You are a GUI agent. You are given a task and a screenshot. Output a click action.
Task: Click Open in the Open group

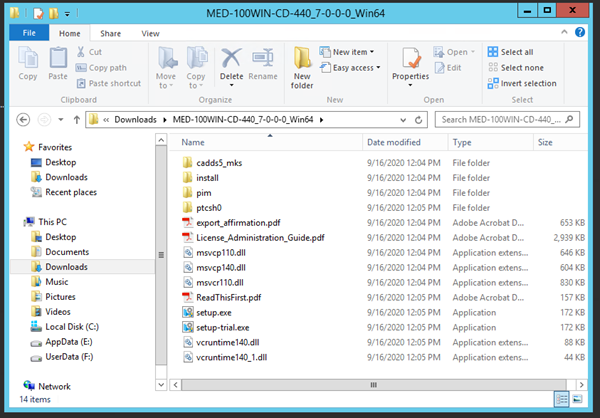(x=454, y=52)
